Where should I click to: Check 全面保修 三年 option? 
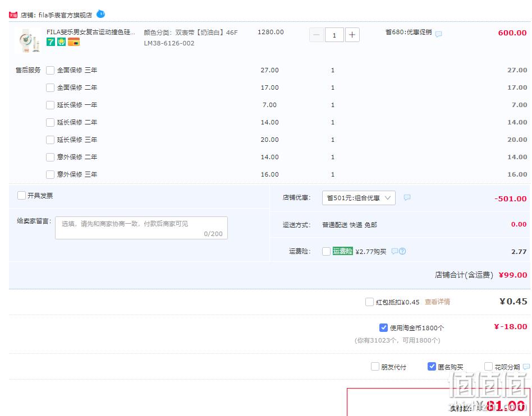point(50,70)
